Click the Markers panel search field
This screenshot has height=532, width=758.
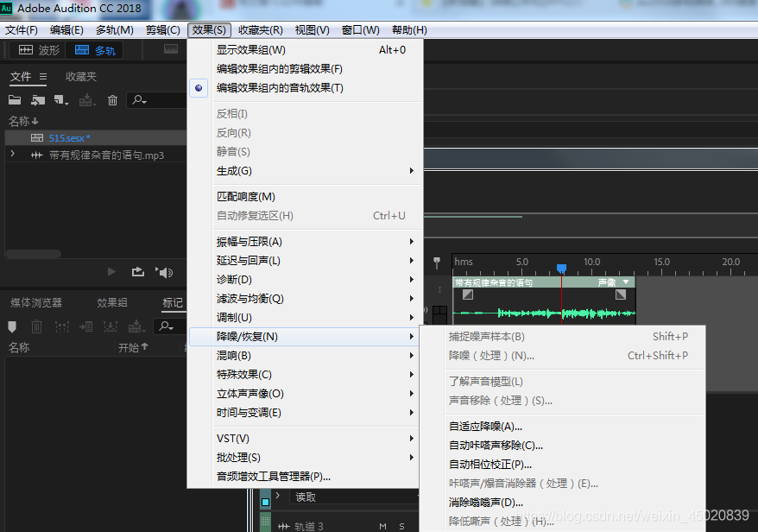pos(170,326)
